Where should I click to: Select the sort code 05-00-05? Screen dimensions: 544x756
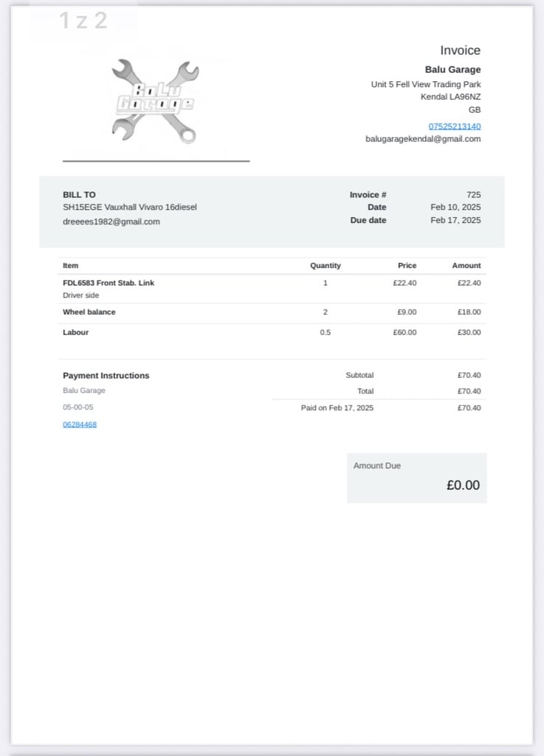click(78, 407)
